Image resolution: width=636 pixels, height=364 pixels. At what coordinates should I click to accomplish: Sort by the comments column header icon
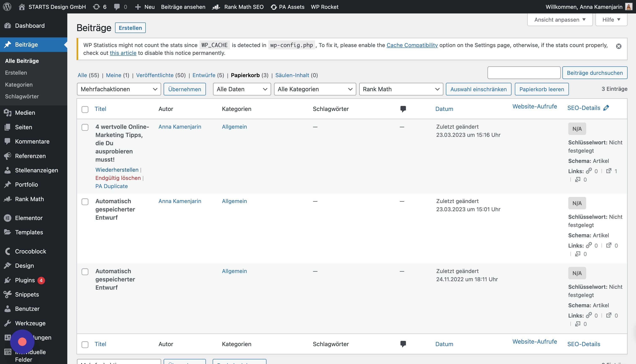pyautogui.click(x=403, y=109)
